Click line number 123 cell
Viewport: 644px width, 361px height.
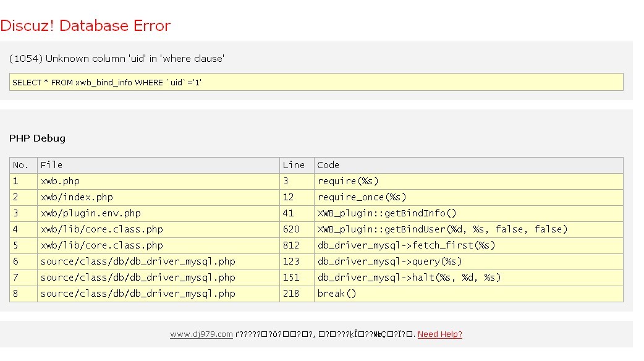tap(297, 261)
